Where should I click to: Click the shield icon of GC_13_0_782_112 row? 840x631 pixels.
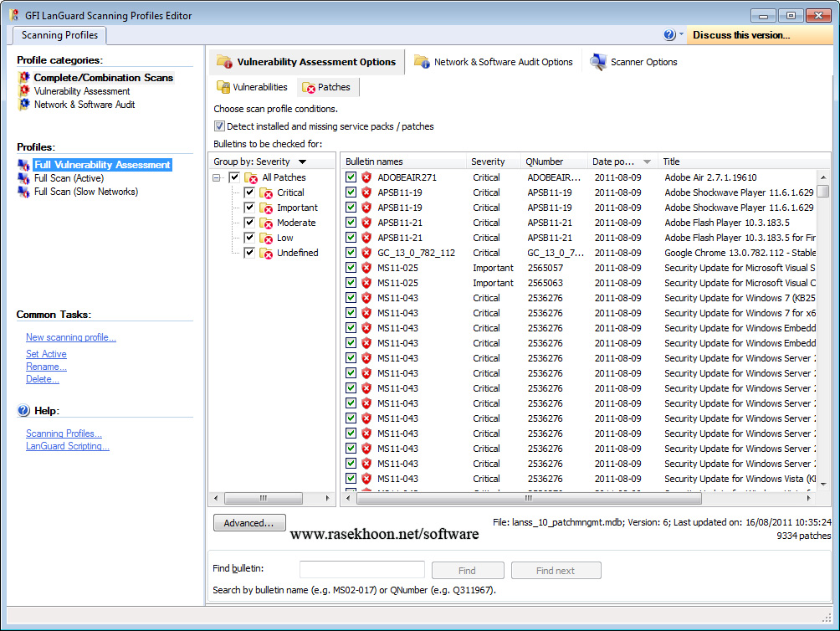click(x=366, y=252)
